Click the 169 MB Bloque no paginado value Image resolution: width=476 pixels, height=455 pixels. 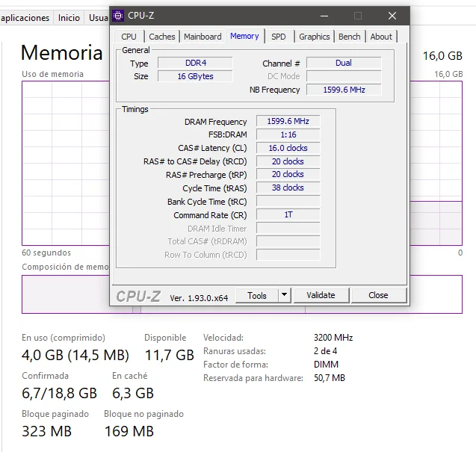[129, 431]
